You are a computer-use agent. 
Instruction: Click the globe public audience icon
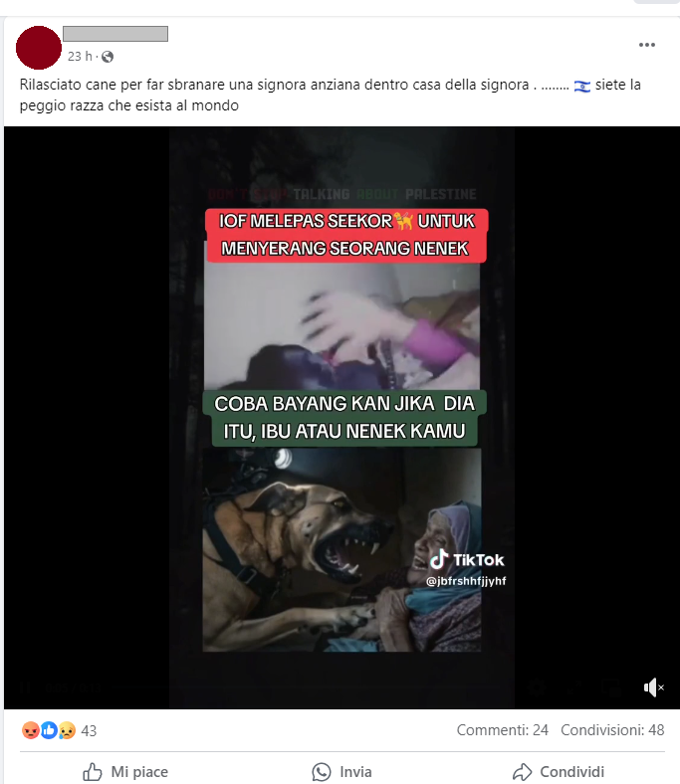point(108,57)
